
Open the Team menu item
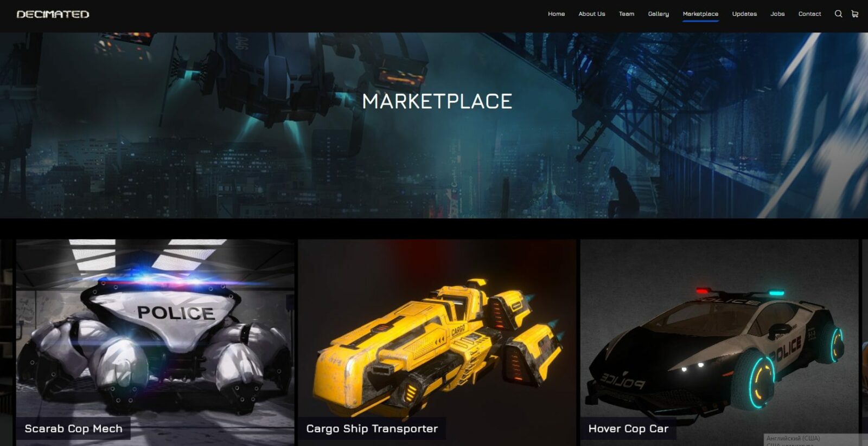click(627, 14)
